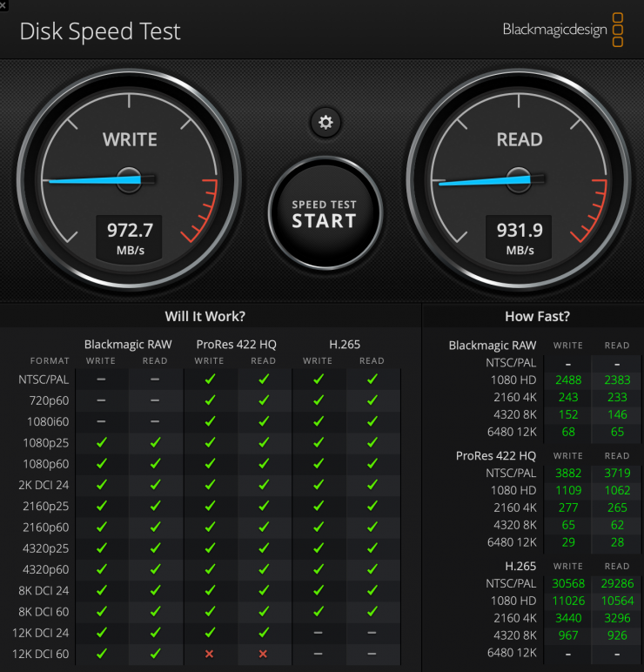Click the Blackmagicdesign logo orange squares

tap(617, 30)
